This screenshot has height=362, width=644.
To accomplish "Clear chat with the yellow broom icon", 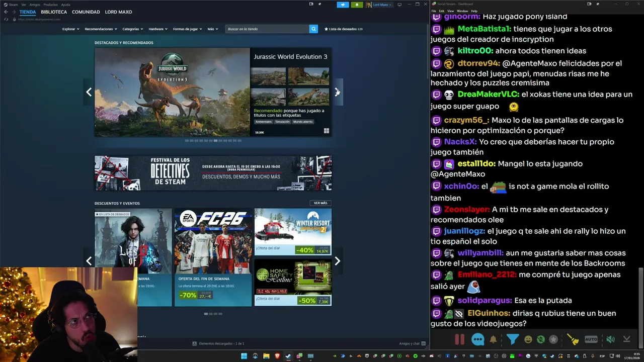I will click(573, 339).
